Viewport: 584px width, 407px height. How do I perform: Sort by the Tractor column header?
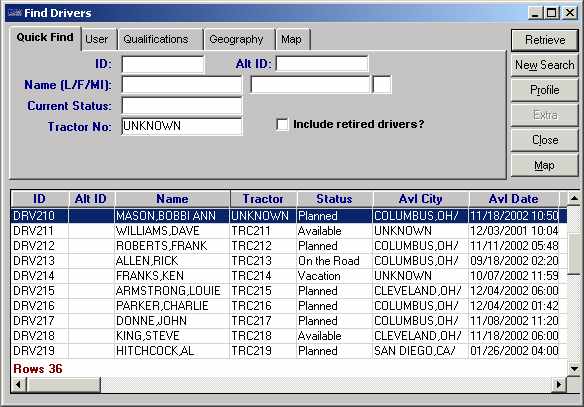[x=263, y=199]
